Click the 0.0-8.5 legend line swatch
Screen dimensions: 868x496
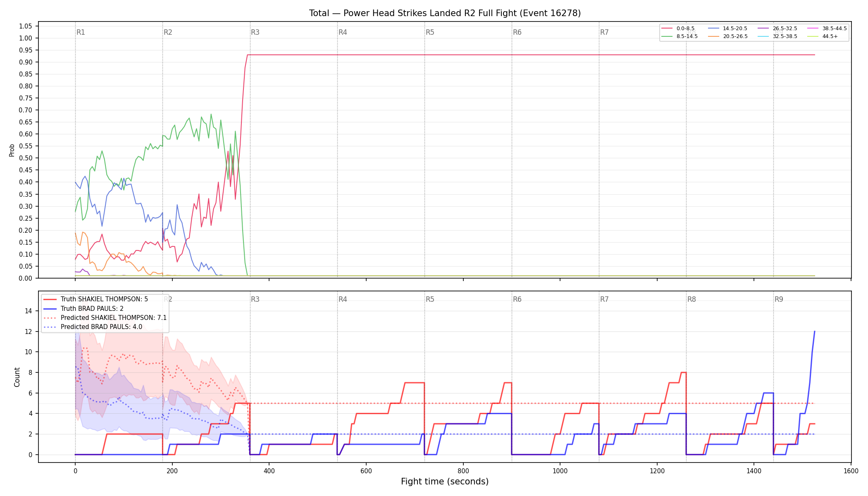pos(667,29)
